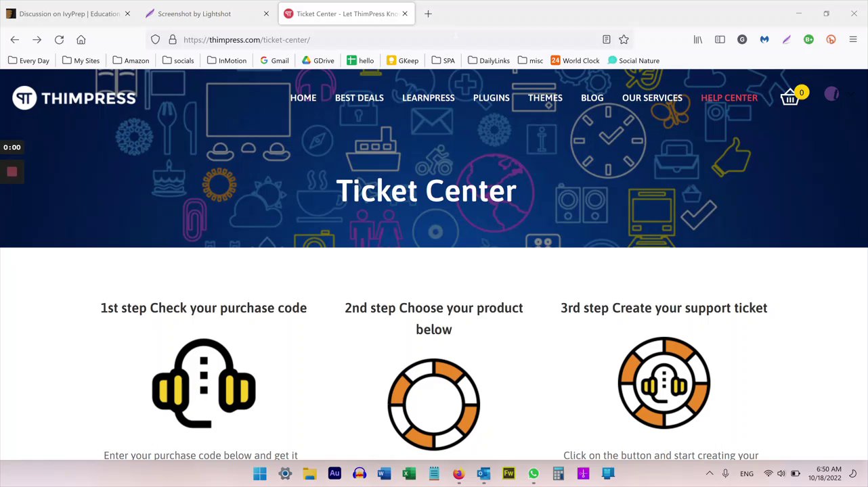Viewport: 868px width, 487px height.
Task: Open Excel from the taskbar
Action: coord(409,473)
